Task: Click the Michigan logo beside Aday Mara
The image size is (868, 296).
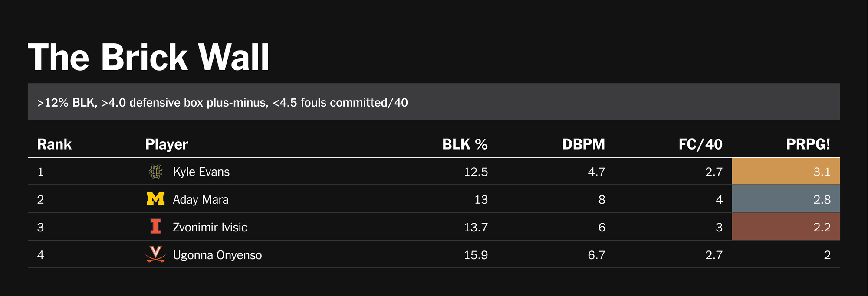Action: 155,199
